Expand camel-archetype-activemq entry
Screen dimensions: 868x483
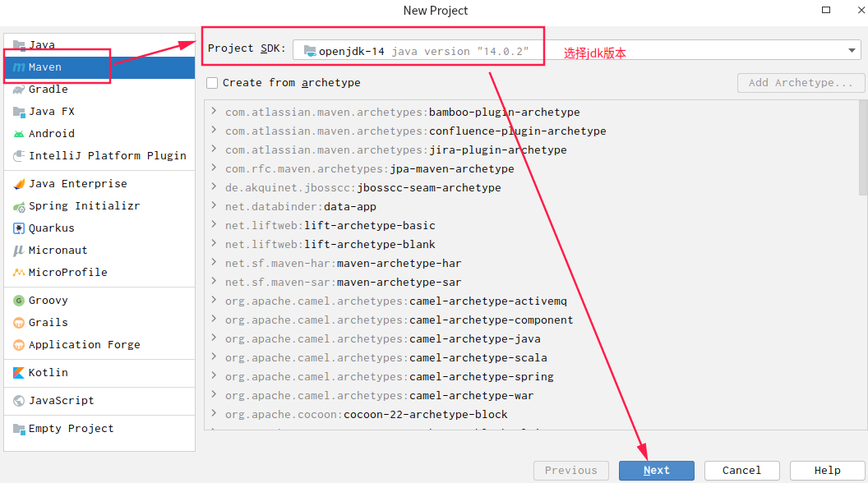click(x=215, y=300)
